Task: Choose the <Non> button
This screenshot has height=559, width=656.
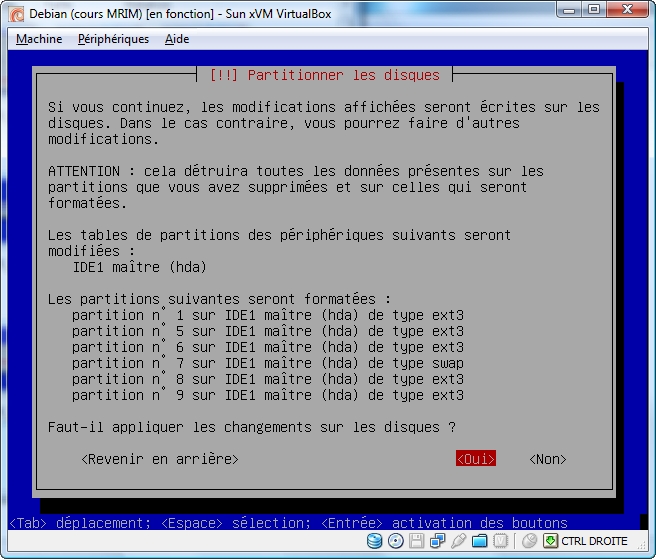Action: (548, 459)
